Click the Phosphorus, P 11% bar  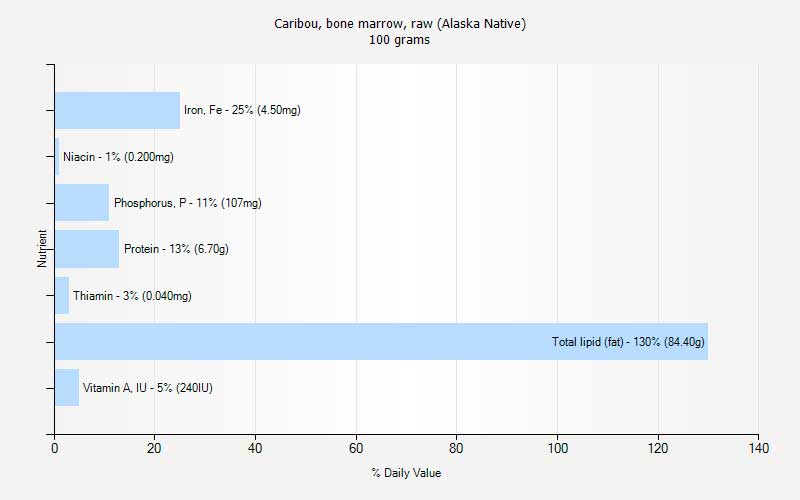82,203
